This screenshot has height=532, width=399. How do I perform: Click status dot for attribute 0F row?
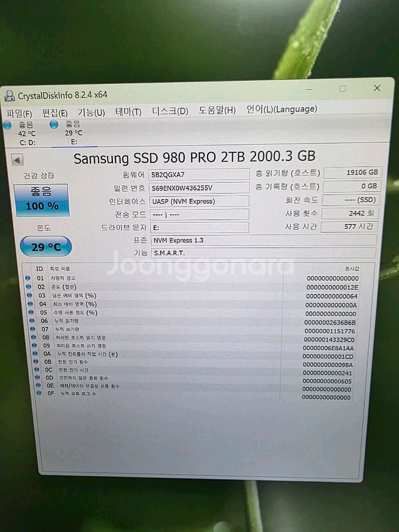coord(37,393)
